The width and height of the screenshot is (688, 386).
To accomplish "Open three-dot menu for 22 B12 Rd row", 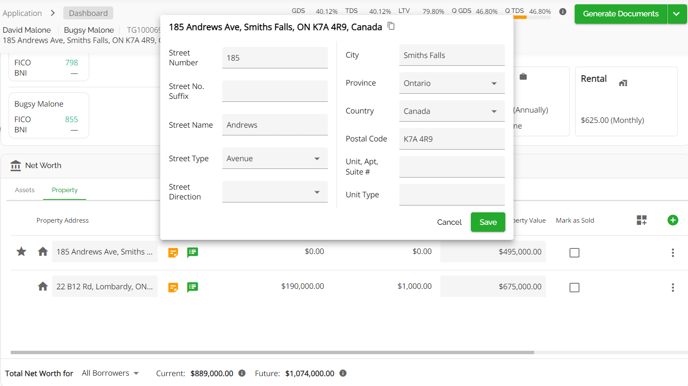I will 673,287.
